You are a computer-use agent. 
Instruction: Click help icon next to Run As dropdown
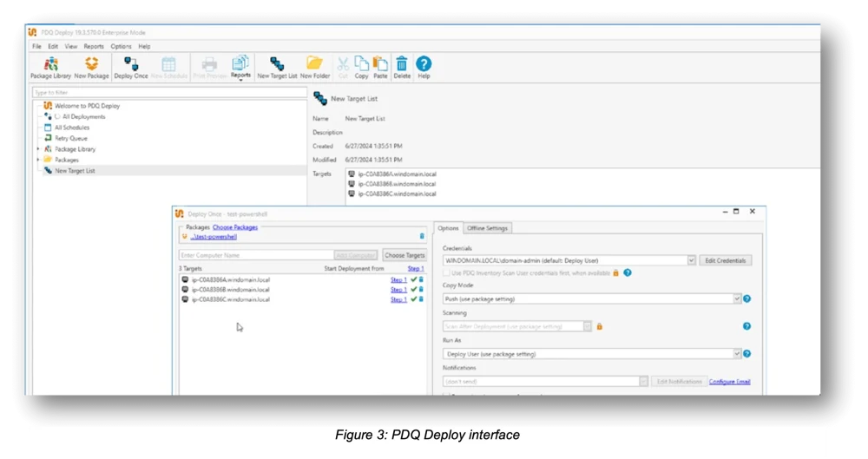[746, 354]
